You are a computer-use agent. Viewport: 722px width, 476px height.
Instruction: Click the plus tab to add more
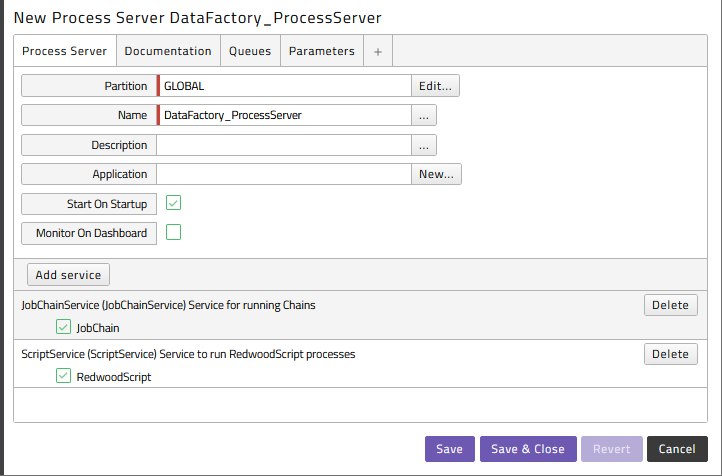[378, 52]
